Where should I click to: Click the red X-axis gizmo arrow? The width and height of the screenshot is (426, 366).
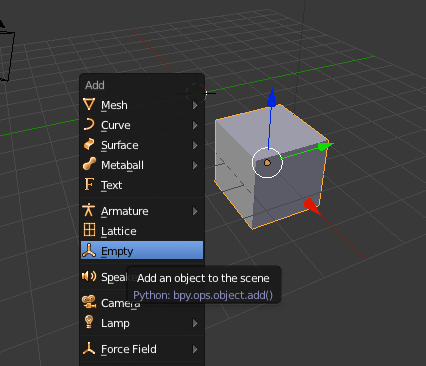pos(312,206)
